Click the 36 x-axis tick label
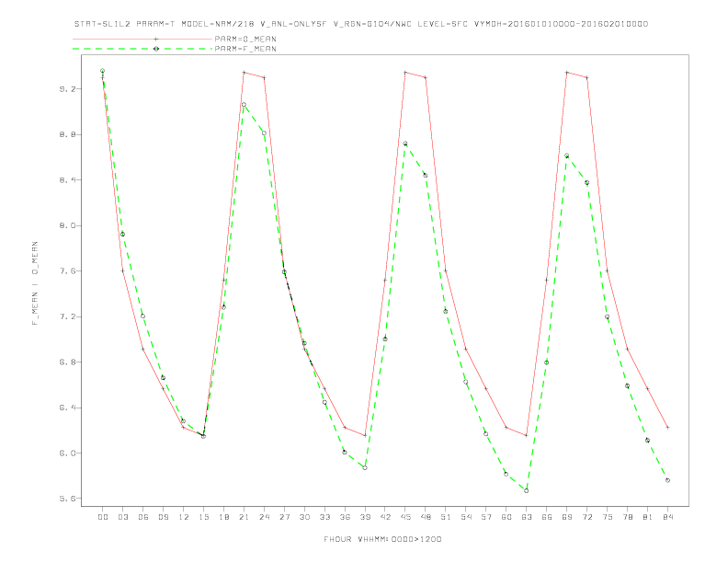The height and width of the screenshot is (563, 728). 345,517
